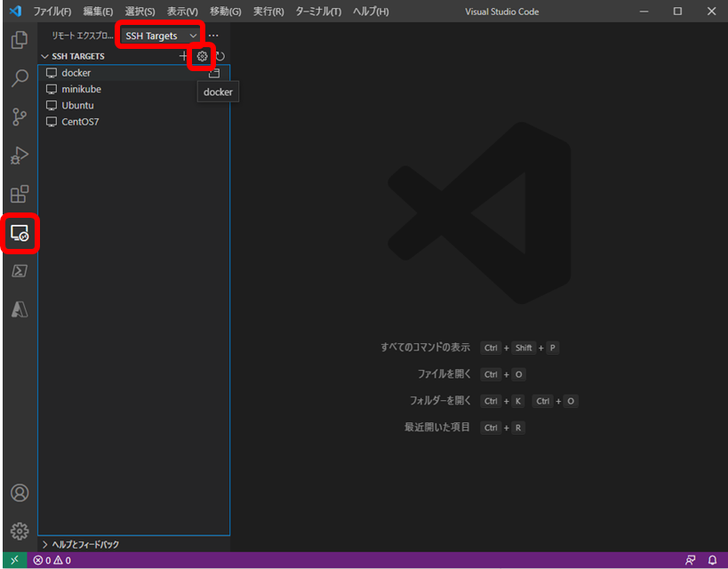Viewport: 728px width, 569px height.
Task: Maximize the Visual Studio Code window
Action: point(678,12)
